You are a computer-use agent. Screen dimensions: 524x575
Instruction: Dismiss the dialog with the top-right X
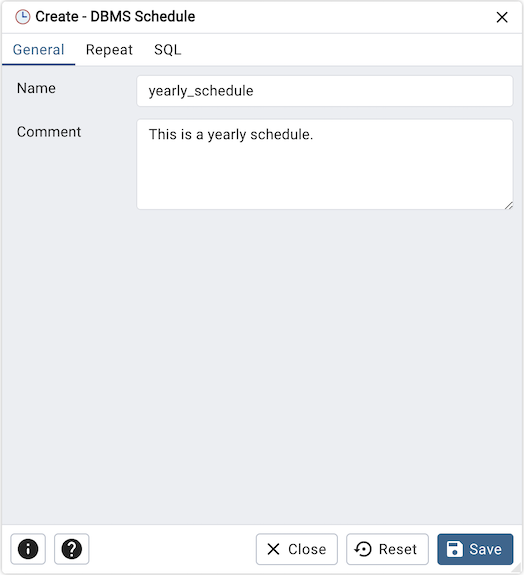point(502,17)
